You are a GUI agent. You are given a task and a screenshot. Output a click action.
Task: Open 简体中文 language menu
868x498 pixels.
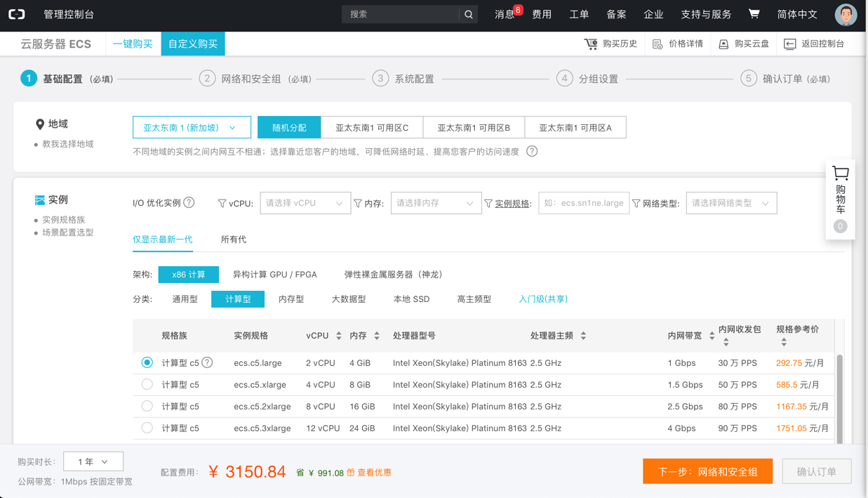coord(797,14)
